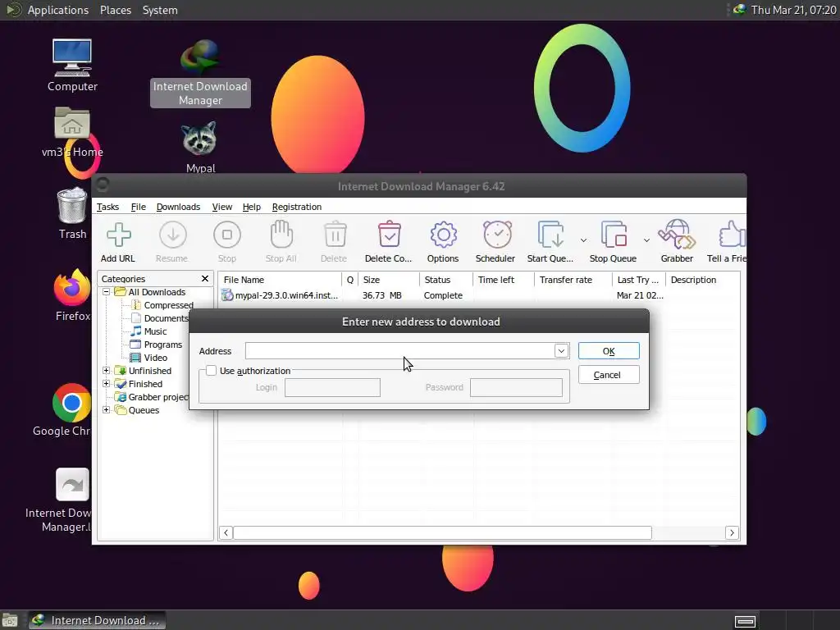
Task: Click the scroll left arrow in downloads list
Action: [226, 532]
